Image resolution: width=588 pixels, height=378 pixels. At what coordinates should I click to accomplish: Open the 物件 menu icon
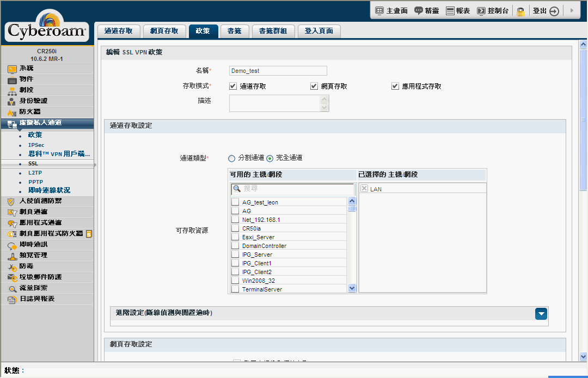point(12,80)
